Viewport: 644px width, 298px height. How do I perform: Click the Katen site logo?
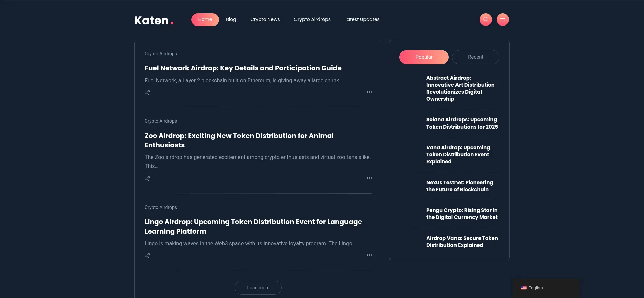[x=154, y=20]
